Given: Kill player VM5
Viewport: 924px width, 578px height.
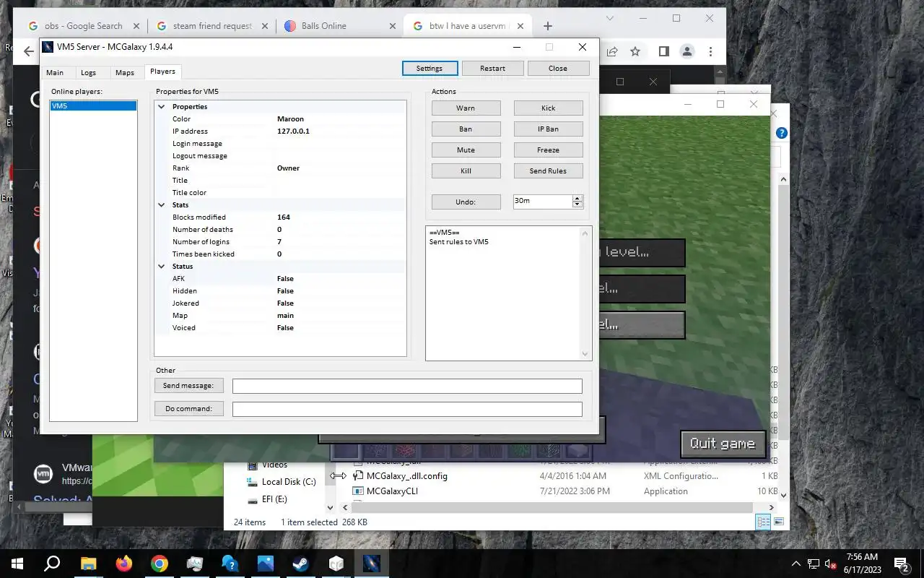Looking at the screenshot, I should (x=466, y=171).
